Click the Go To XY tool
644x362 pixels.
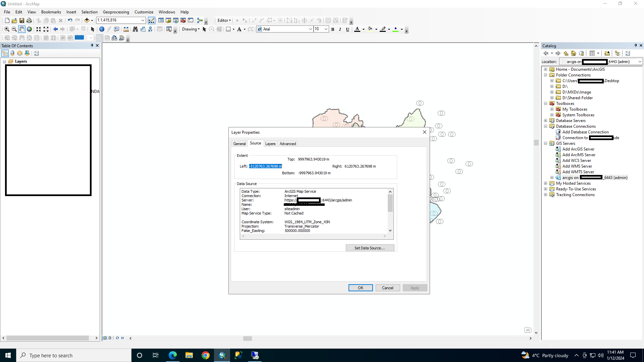click(150, 29)
